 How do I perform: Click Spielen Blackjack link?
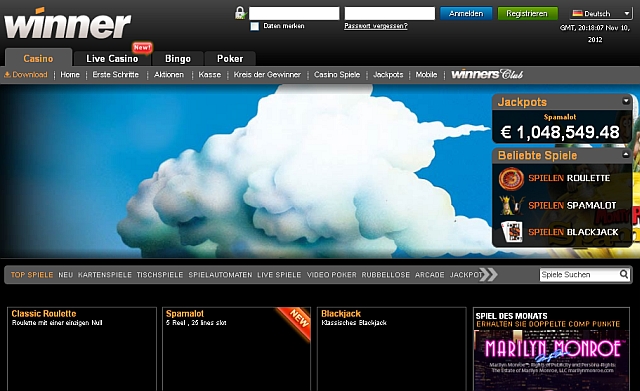(573, 232)
